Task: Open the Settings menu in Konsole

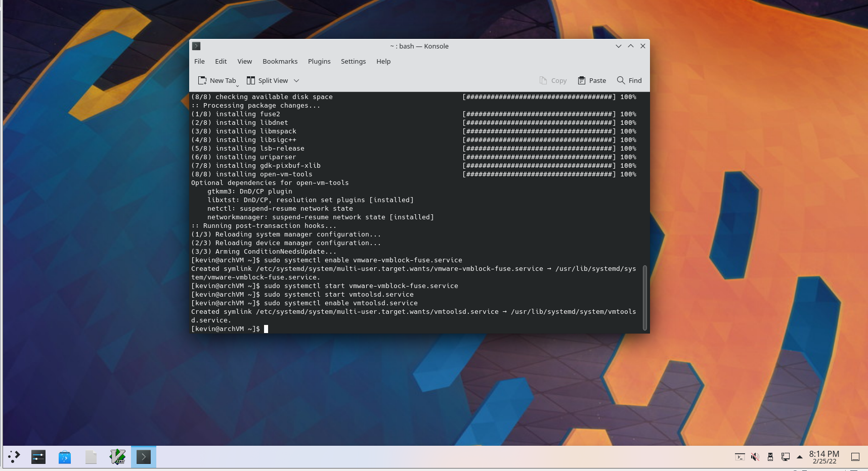Action: (x=353, y=61)
